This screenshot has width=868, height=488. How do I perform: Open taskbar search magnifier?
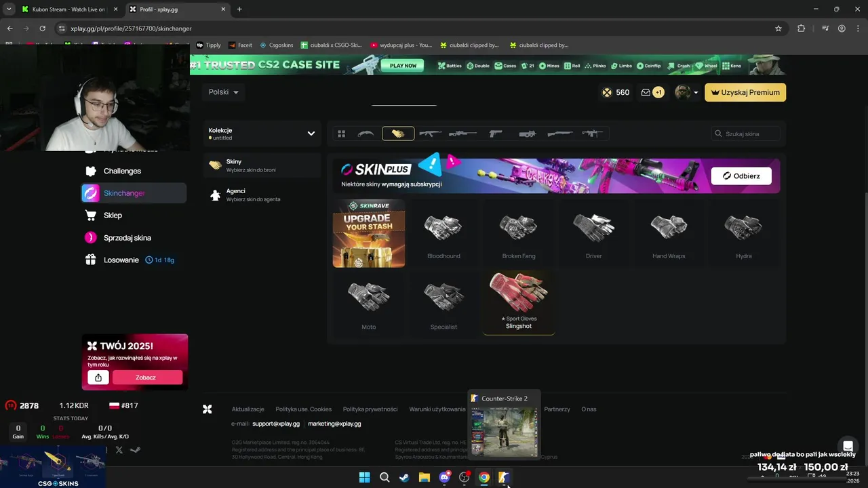[384, 477]
